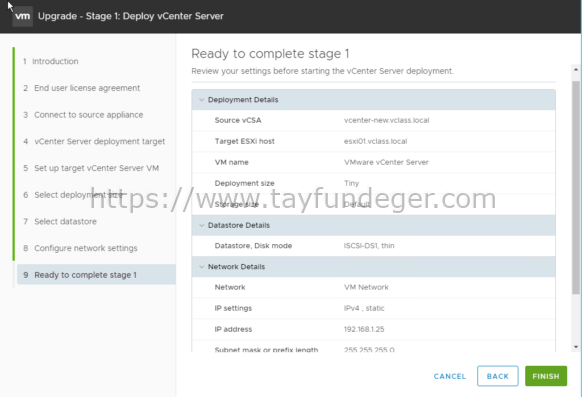Click the Source vCSA label
The width and height of the screenshot is (582, 397).
[238, 120]
